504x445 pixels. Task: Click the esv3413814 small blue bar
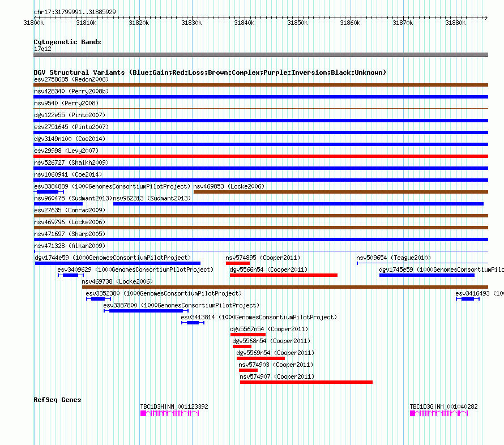point(193,323)
